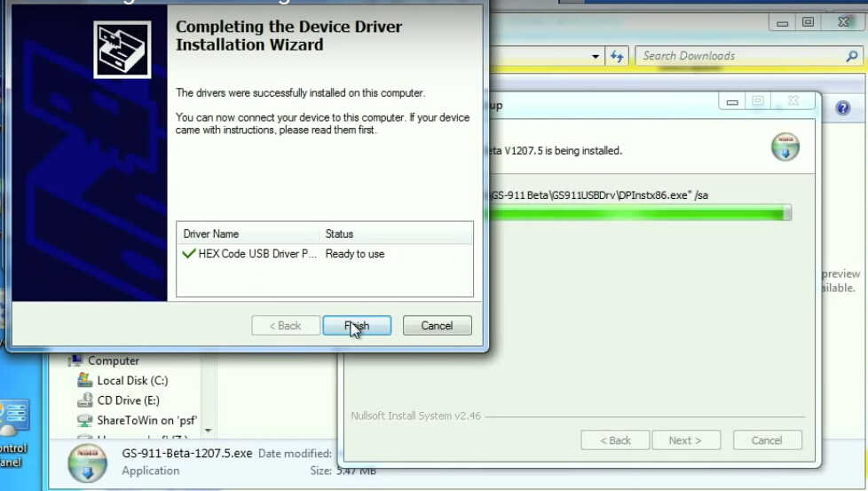Click the green checkmark next to HEX Code driver

point(189,254)
